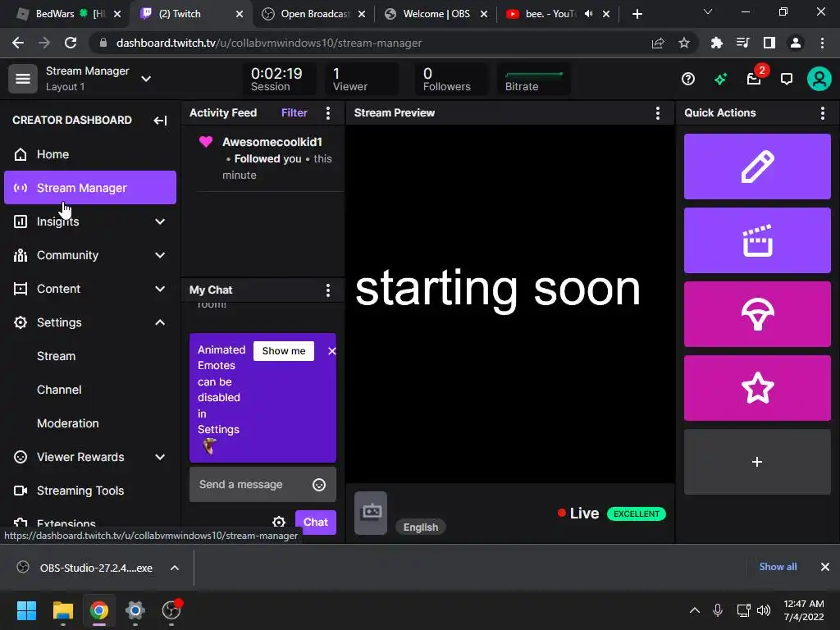Open a new browser tab

click(637, 14)
